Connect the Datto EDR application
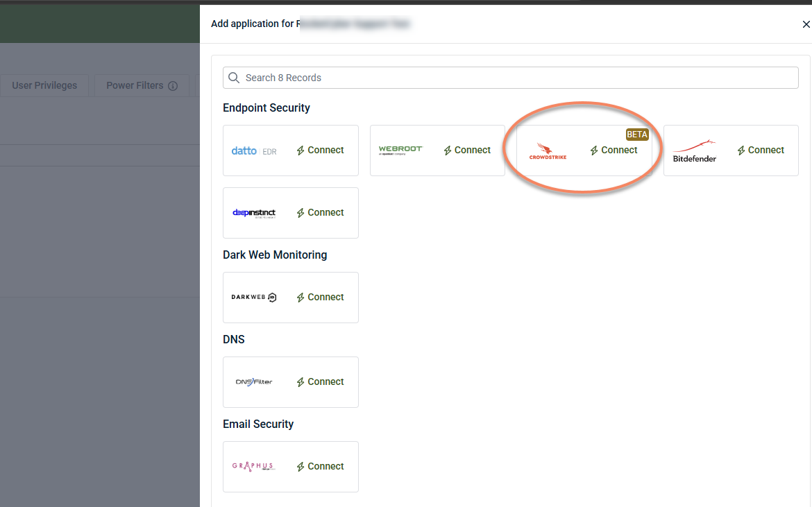812x507 pixels. 320,150
